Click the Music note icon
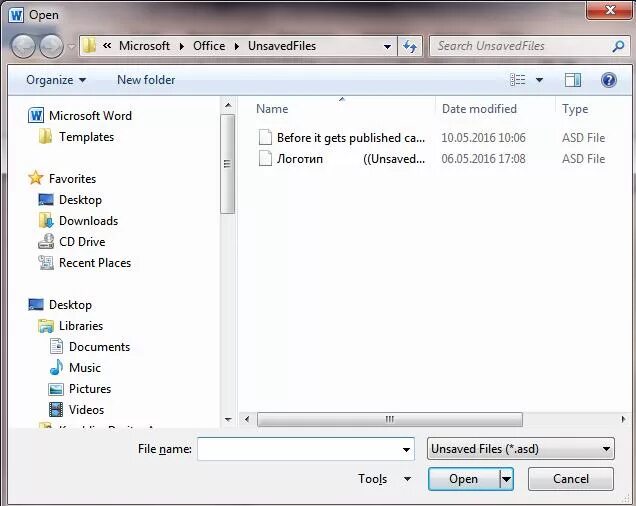 click(56, 367)
